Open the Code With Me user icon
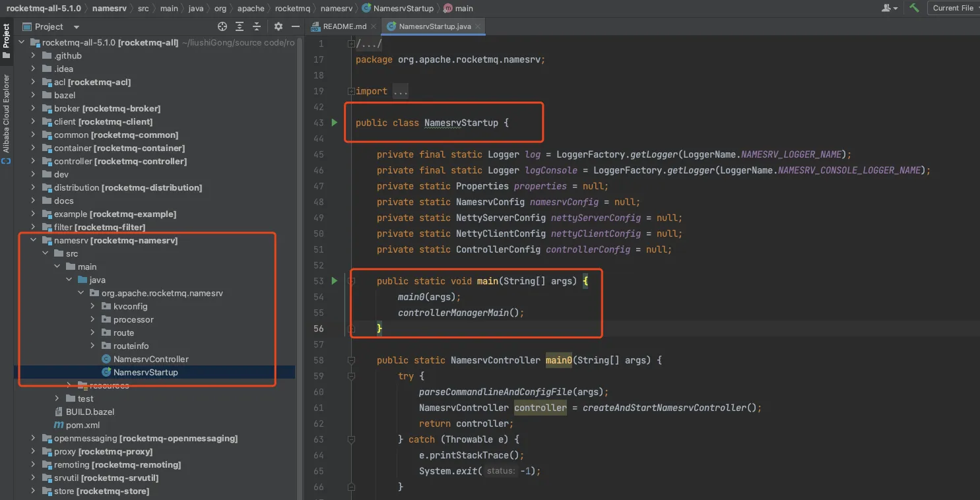 pyautogui.click(x=889, y=8)
